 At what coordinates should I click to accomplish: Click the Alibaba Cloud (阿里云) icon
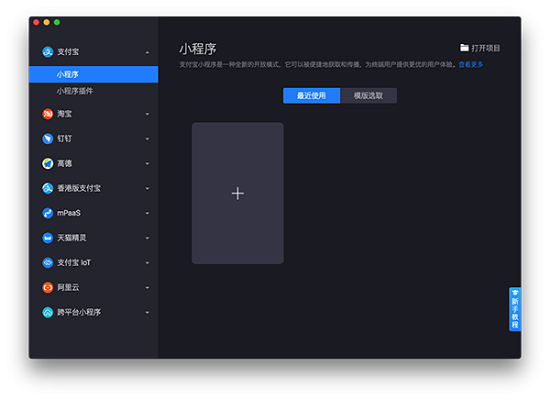tap(47, 288)
